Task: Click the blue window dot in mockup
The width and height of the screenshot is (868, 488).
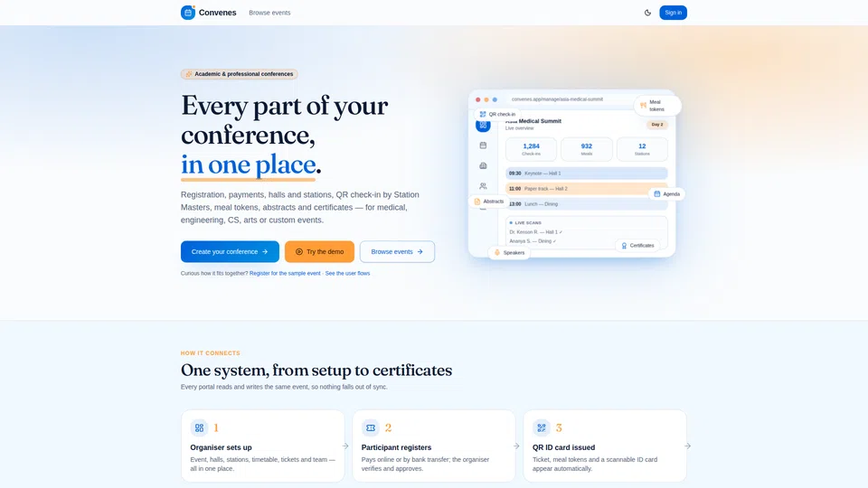Action: [x=495, y=99]
